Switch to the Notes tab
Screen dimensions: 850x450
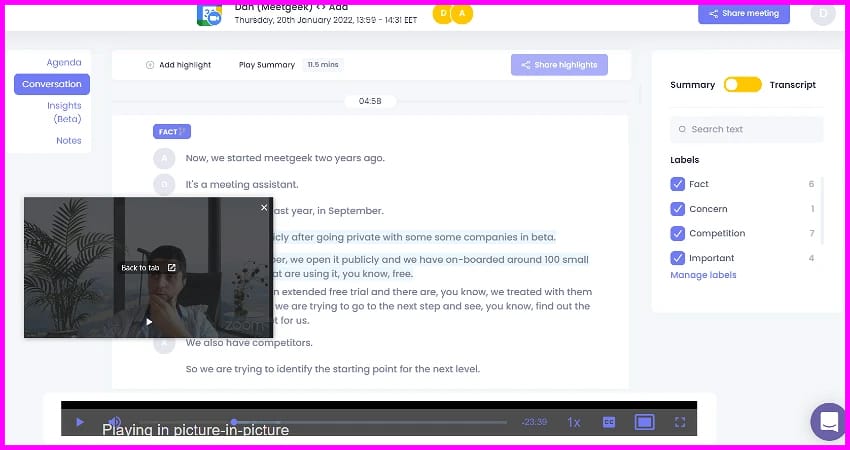tap(69, 141)
